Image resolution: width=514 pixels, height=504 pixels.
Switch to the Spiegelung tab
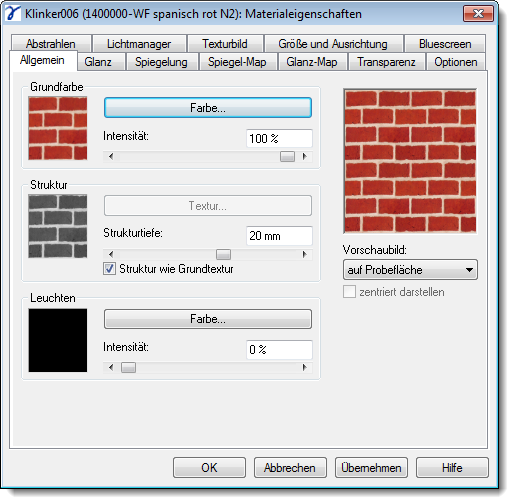[161, 62]
